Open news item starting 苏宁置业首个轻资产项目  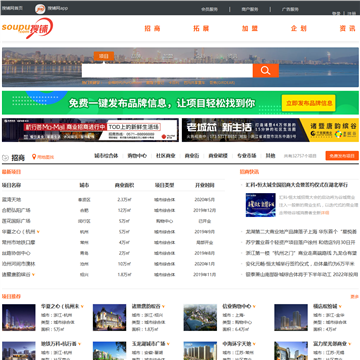click(301, 242)
